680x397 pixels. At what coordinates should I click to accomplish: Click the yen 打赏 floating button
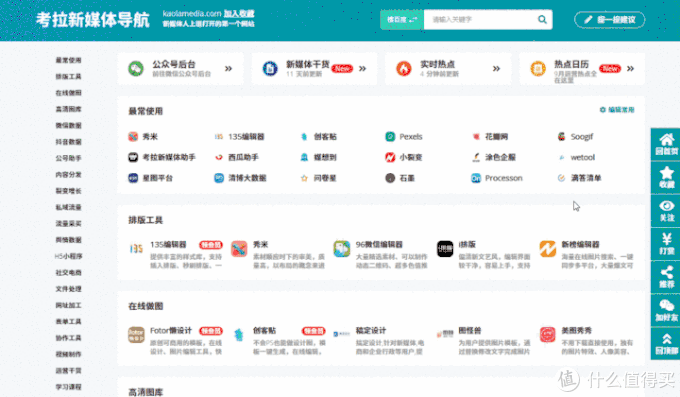666,243
